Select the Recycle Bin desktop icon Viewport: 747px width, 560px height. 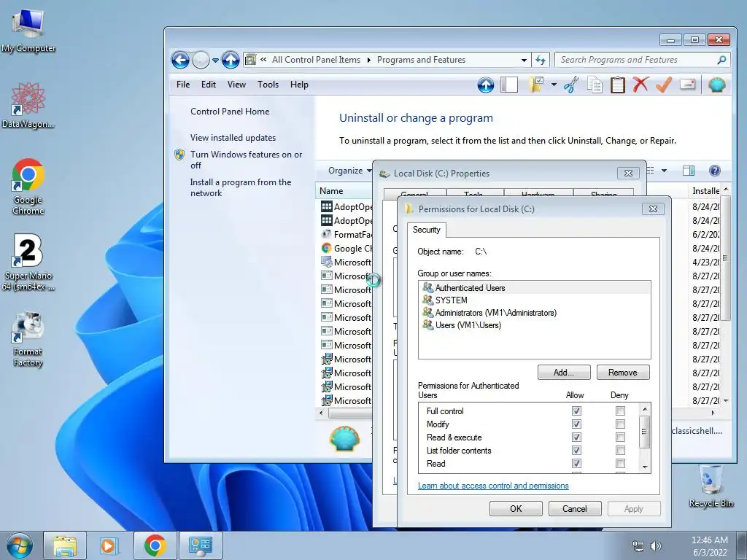pos(711,486)
